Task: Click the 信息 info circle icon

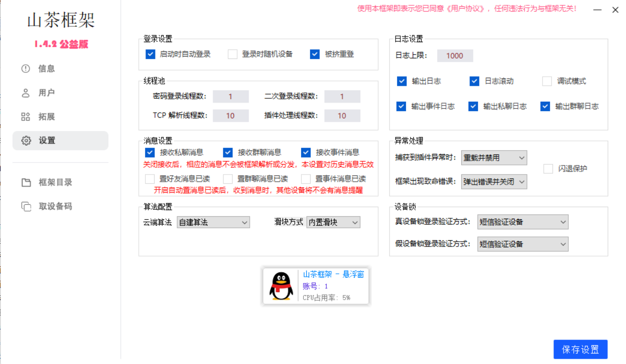Action: [26, 69]
